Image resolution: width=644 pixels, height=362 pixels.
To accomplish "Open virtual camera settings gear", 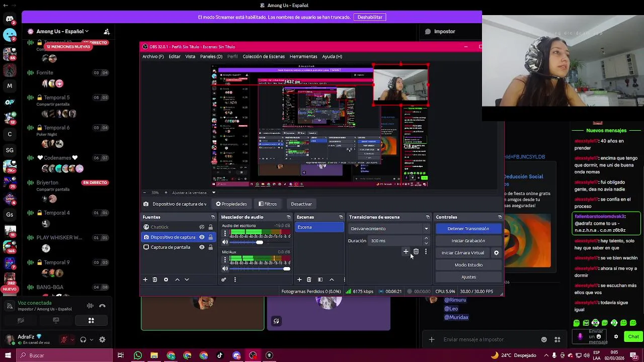I will point(496,253).
